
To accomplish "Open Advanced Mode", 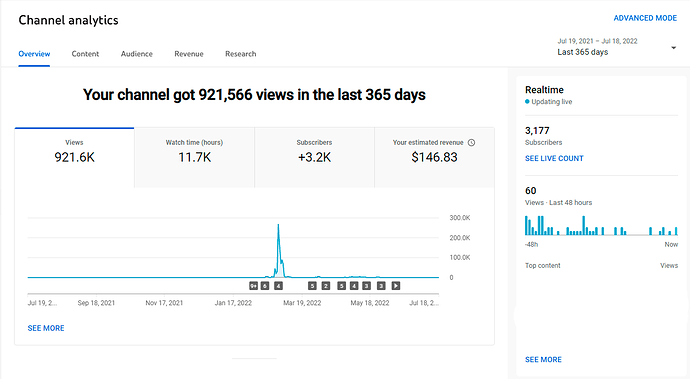I will pos(645,18).
